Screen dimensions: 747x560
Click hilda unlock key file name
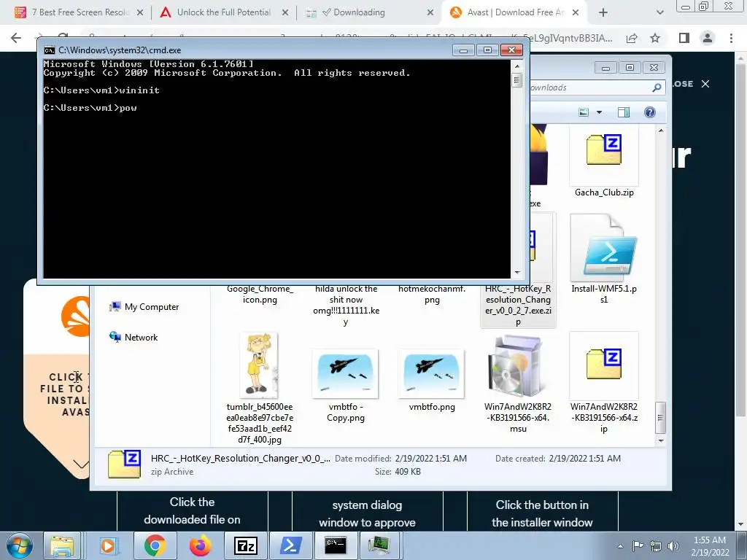(x=346, y=306)
